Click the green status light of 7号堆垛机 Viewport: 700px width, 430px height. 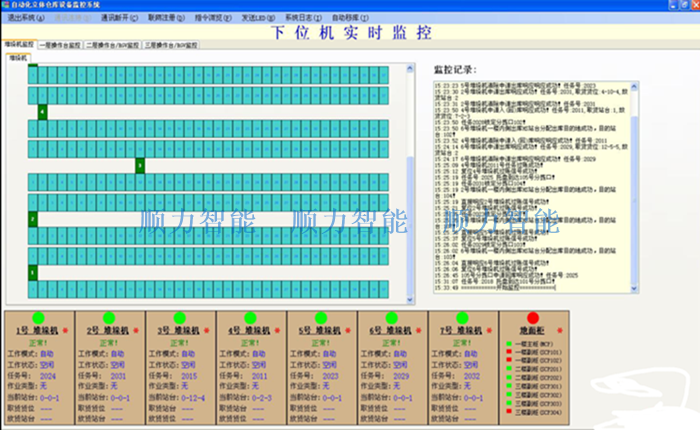461,318
